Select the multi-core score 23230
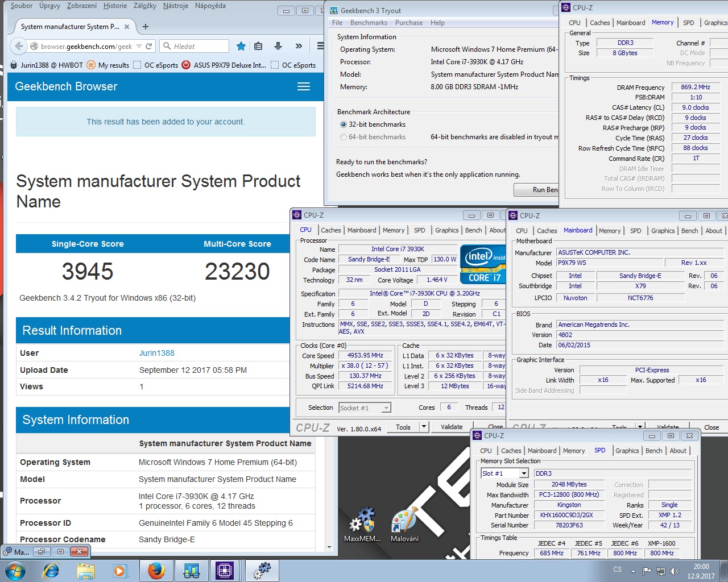This screenshot has width=728, height=582. click(x=237, y=271)
